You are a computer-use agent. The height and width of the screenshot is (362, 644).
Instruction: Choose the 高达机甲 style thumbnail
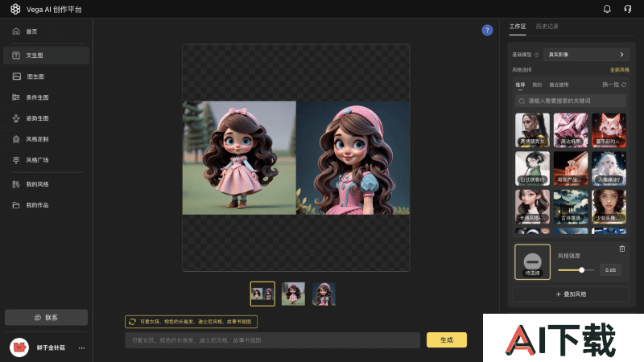[x=571, y=130]
